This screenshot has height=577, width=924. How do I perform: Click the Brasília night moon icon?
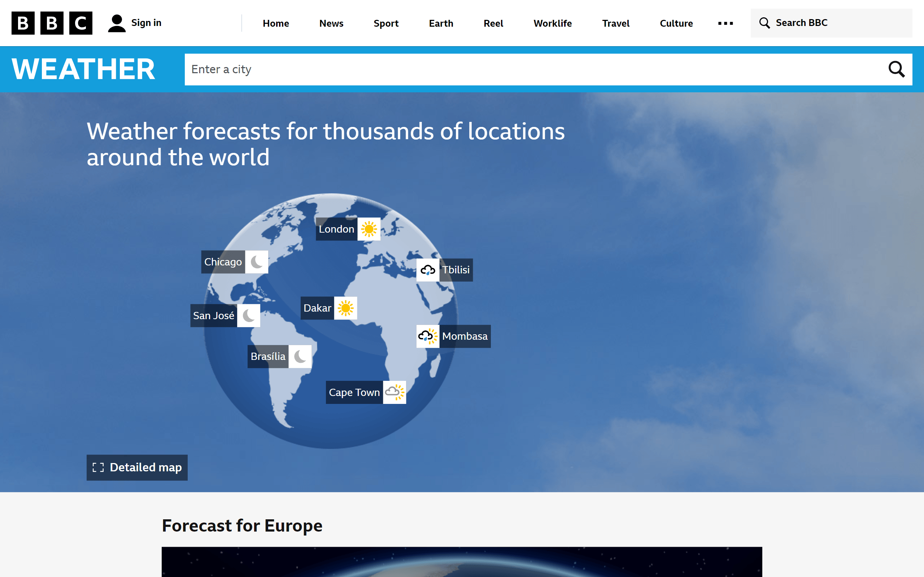coord(300,356)
